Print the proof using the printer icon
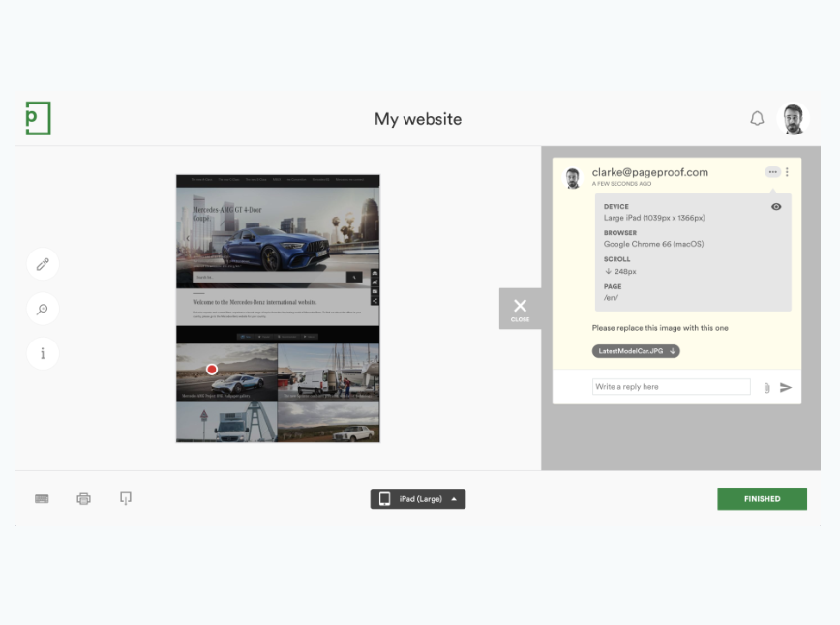This screenshot has width=840, height=625. click(x=83, y=498)
